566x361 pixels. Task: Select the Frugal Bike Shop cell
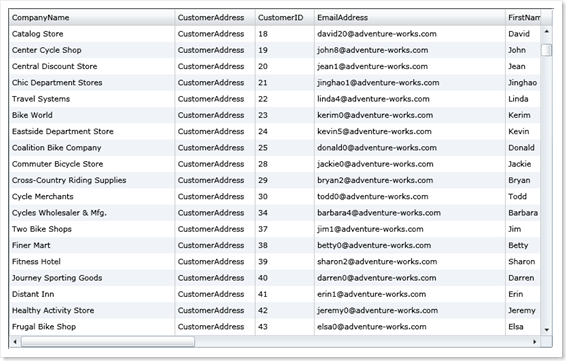[x=92, y=327]
